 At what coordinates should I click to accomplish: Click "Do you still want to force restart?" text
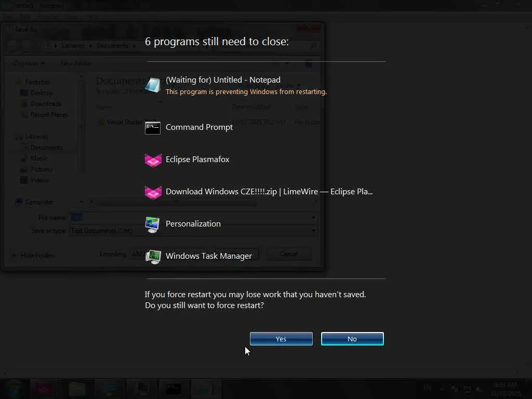pyautogui.click(x=204, y=305)
